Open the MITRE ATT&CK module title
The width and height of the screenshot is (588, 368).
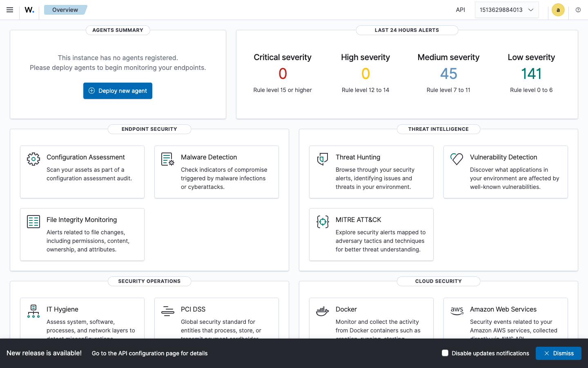tap(358, 220)
